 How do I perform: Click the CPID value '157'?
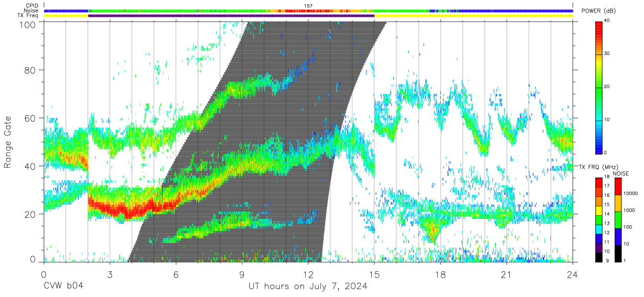308,6
